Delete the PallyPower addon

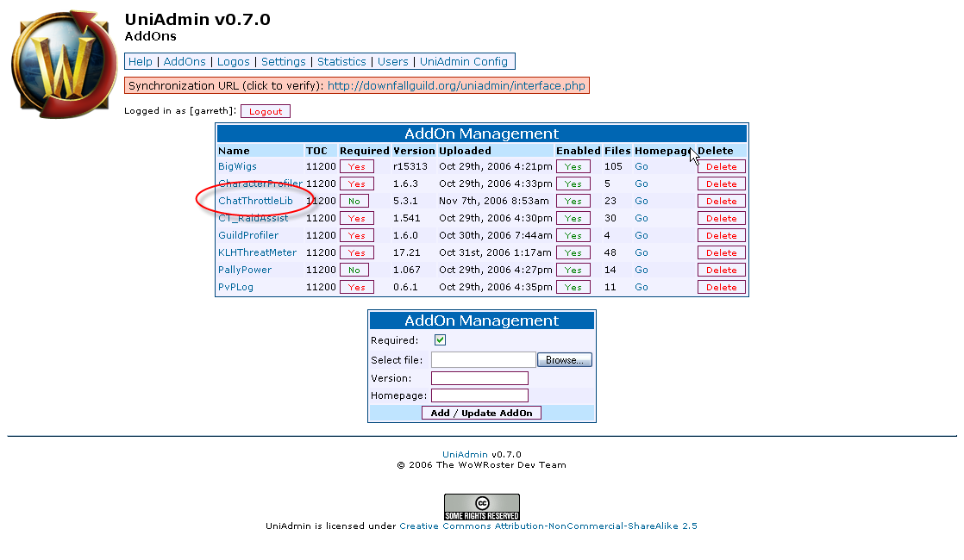(x=721, y=270)
